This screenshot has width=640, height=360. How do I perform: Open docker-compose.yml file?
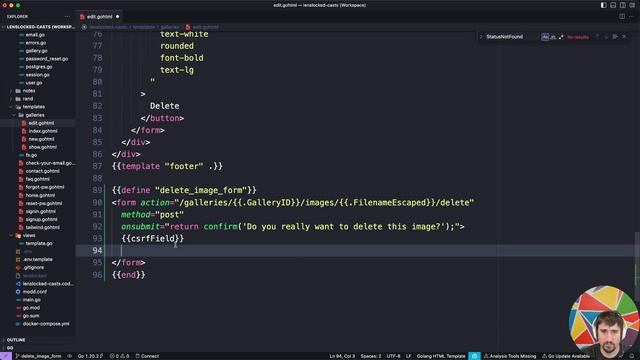pyautogui.click(x=46, y=324)
